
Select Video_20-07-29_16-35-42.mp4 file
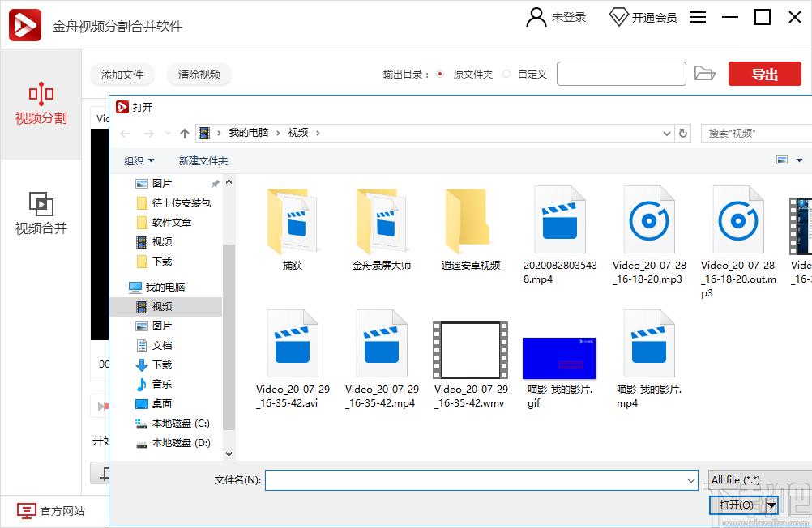coord(382,360)
